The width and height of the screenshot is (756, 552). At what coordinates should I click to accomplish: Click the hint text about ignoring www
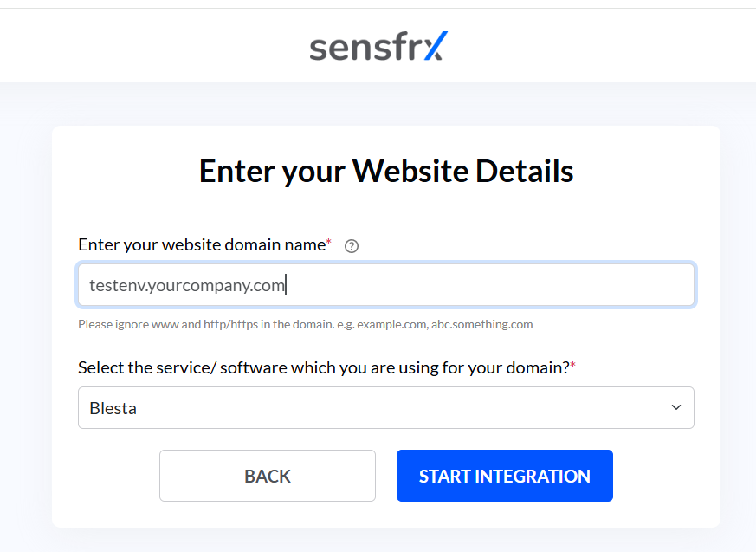(305, 324)
